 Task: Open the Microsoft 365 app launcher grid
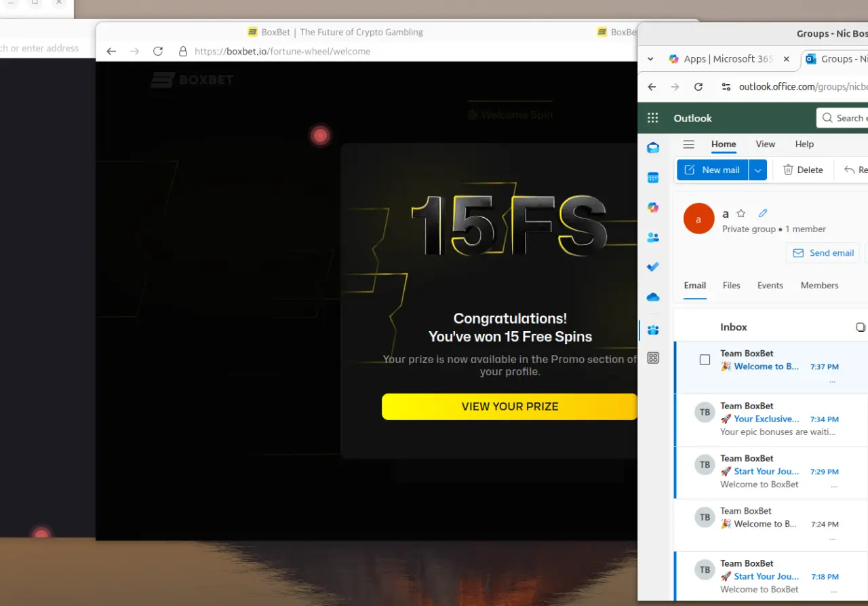click(x=653, y=118)
